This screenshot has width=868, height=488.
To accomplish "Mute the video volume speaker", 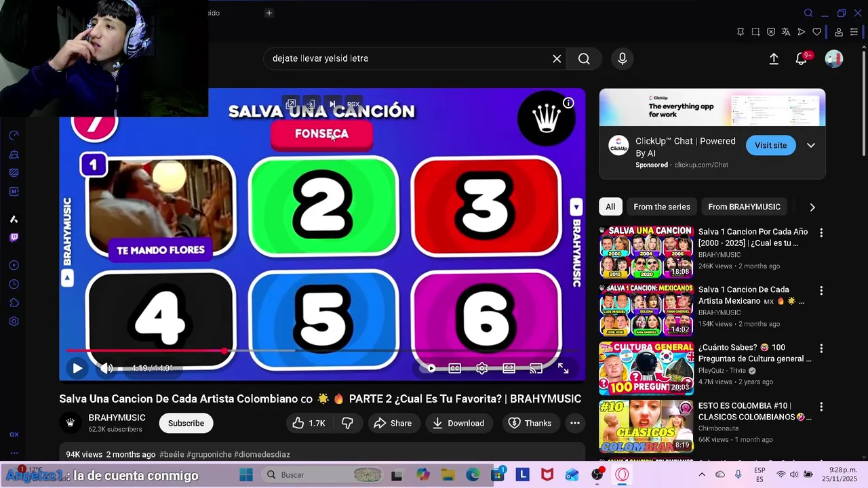I will point(107,368).
